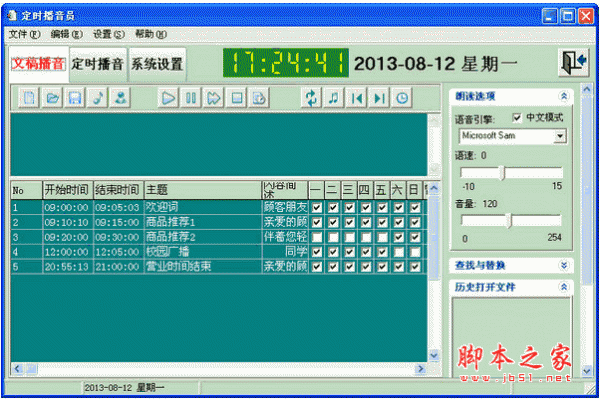Check Saturday box for 校园广播 row
Image resolution: width=600 pixels, height=399 pixels.
(398, 252)
